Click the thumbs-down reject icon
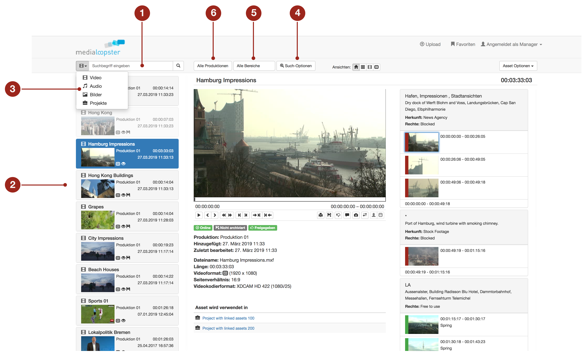This screenshot has width=588, height=364. [338, 215]
